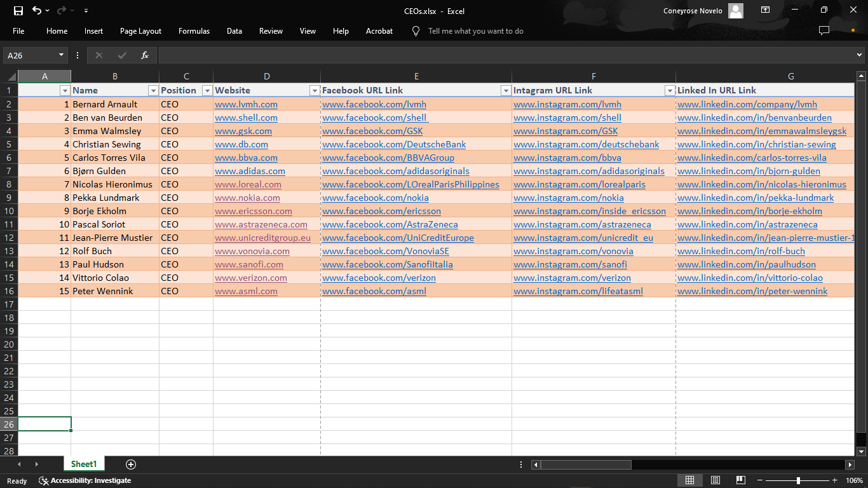868x488 pixels.
Task: Open the Comments pane icon
Action: coord(824,30)
